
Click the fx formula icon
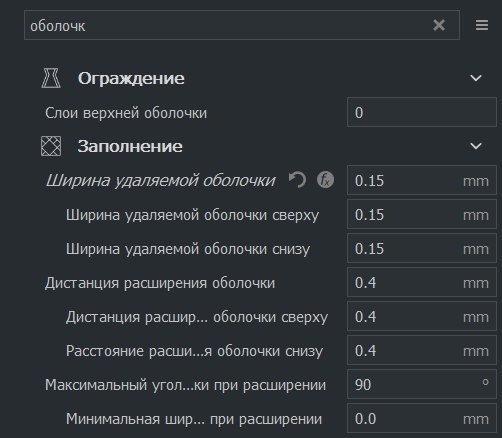coord(325,180)
